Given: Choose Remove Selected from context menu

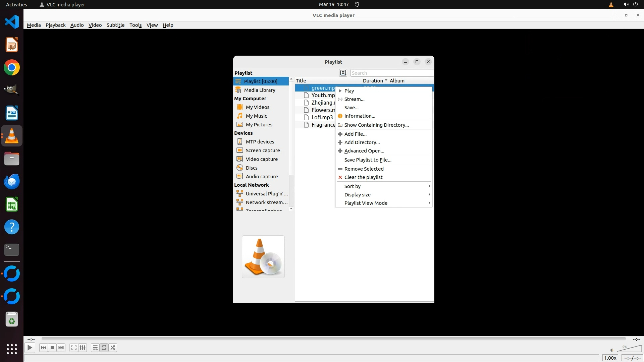Looking at the screenshot, I should pos(364,169).
